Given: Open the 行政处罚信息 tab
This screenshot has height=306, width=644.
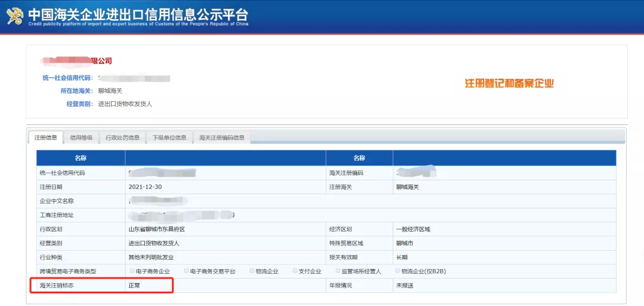Looking at the screenshot, I should [x=122, y=138].
